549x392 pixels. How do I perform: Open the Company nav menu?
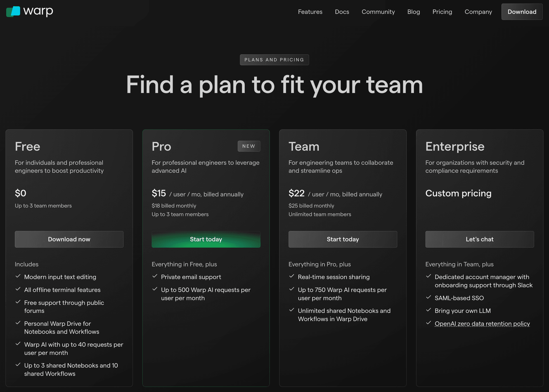tap(478, 12)
